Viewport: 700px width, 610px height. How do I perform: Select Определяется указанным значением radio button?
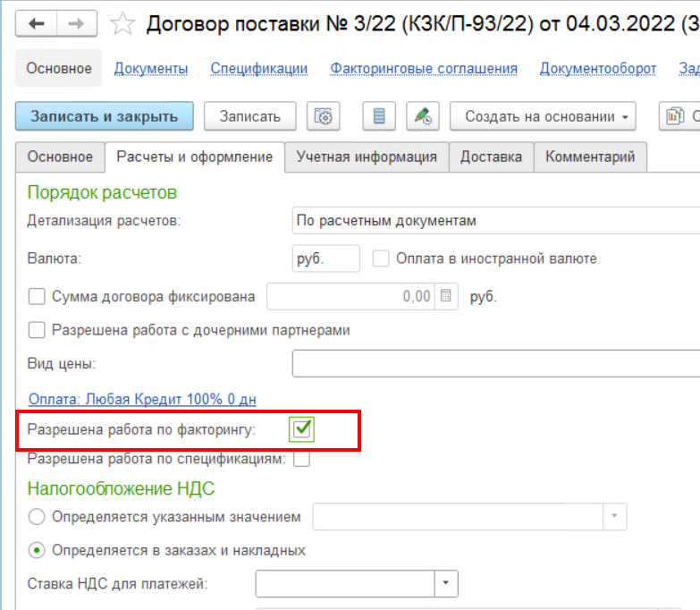click(x=37, y=517)
